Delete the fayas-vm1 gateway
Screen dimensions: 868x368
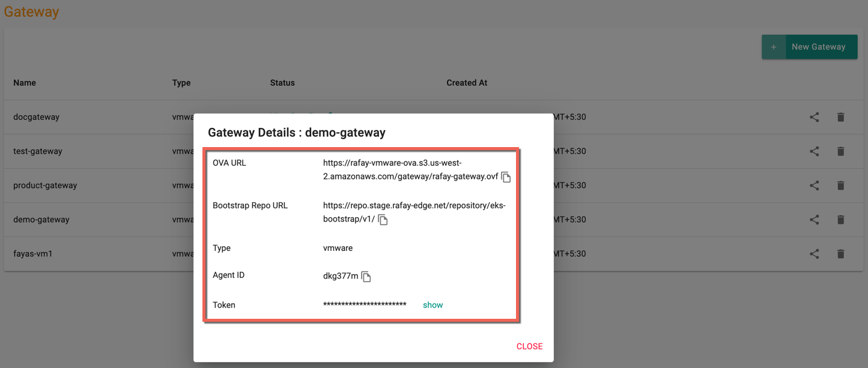point(840,254)
